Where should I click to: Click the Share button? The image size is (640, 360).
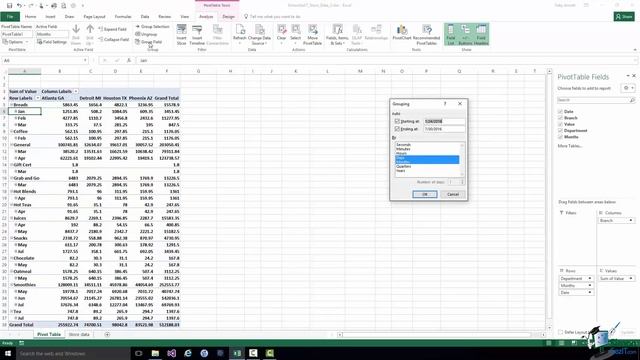624,17
